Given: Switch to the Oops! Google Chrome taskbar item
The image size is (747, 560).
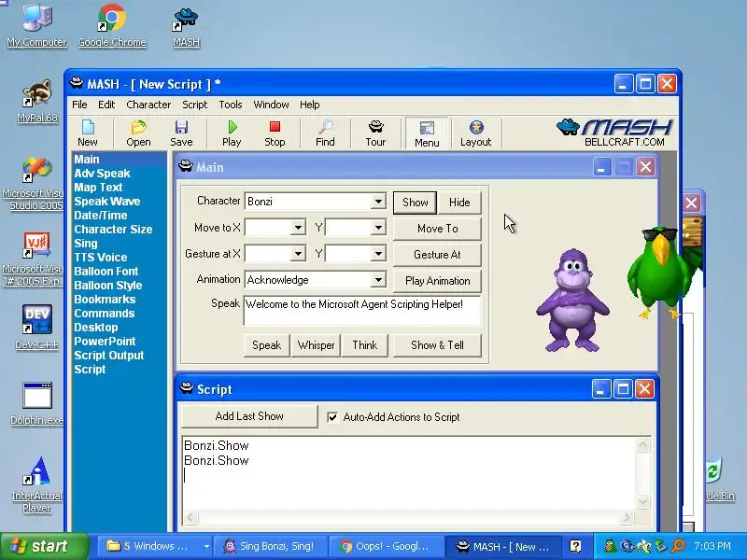Looking at the screenshot, I should pyautogui.click(x=387, y=546).
